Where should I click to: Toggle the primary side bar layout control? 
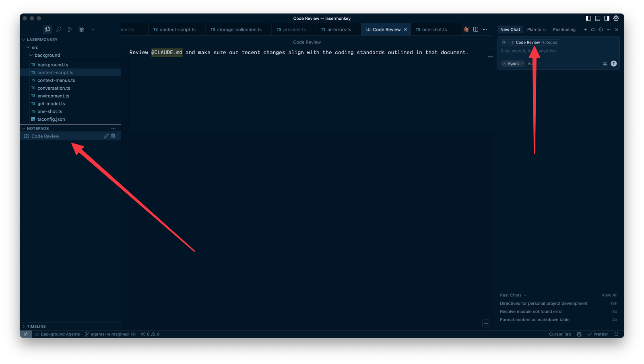[x=588, y=18]
